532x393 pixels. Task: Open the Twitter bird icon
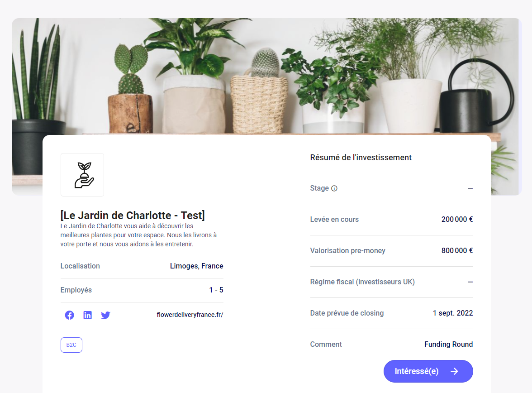105,315
